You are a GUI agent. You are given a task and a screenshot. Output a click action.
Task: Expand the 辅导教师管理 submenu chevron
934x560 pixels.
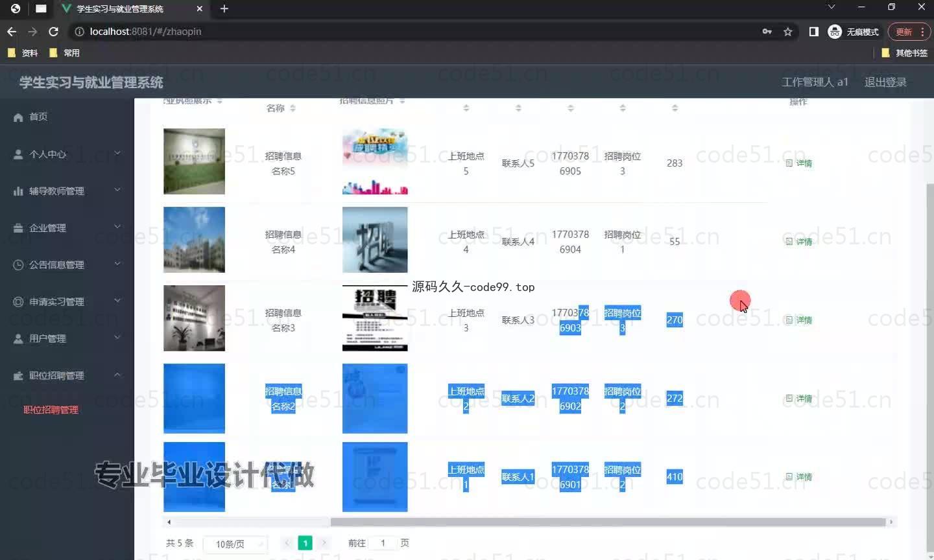click(117, 190)
